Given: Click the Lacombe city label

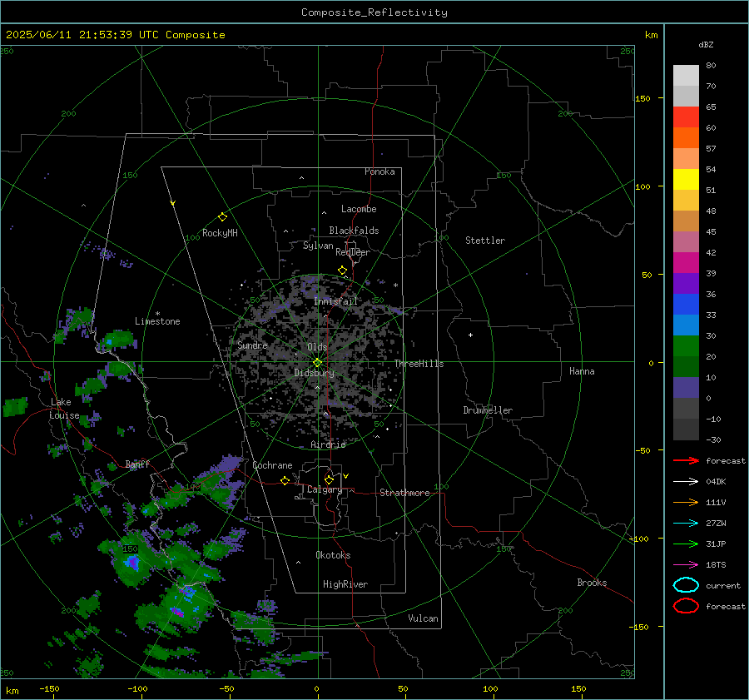Looking at the screenshot, I should (359, 209).
